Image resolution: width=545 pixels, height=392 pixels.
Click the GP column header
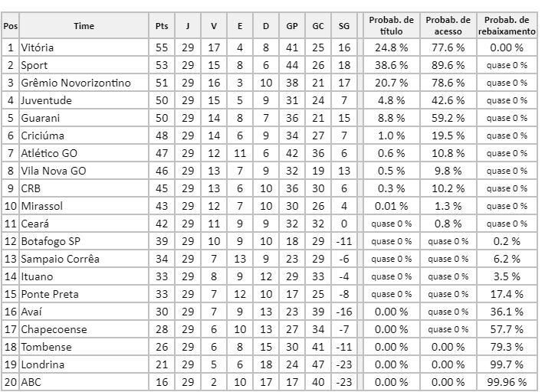pos(292,26)
